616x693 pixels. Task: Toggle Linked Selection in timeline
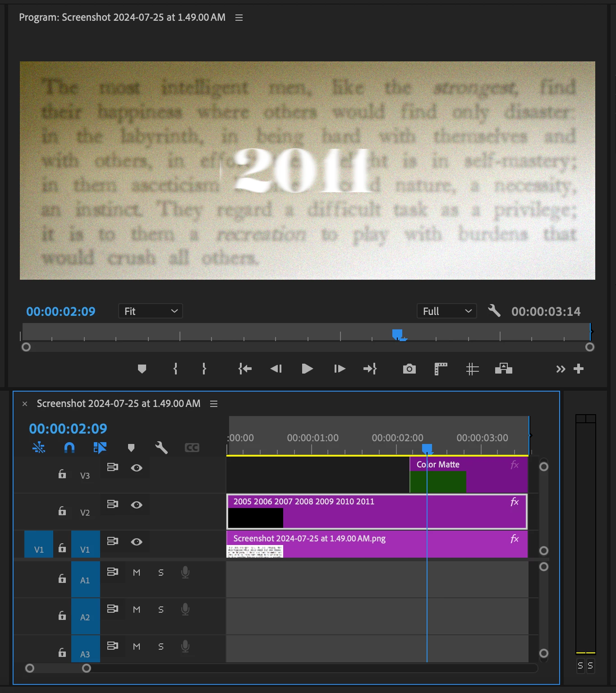100,448
